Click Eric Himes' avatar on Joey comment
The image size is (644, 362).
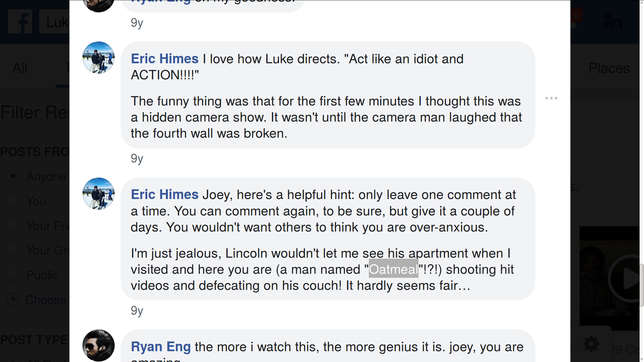pos(99,194)
